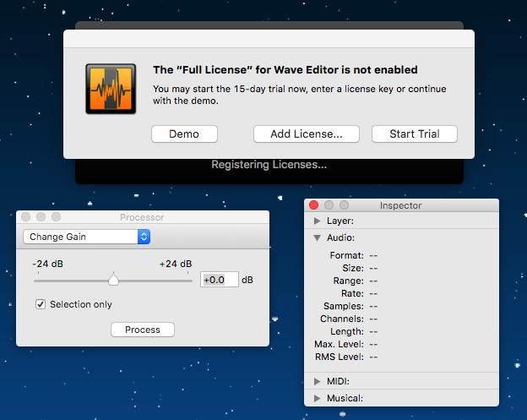Close the Inspector window with red button
527x420 pixels.
[x=313, y=205]
